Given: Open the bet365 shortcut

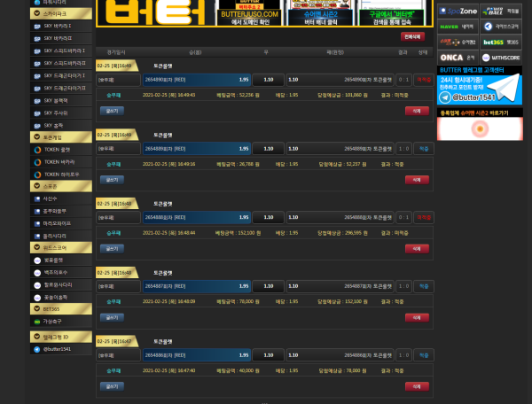Looking at the screenshot, I should pyautogui.click(x=501, y=42).
